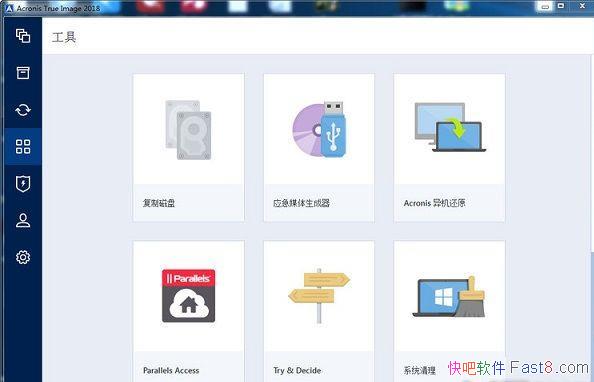The height and width of the screenshot is (382, 594).
Task: Open the 复制磁盘 tool label
Action: (159, 203)
